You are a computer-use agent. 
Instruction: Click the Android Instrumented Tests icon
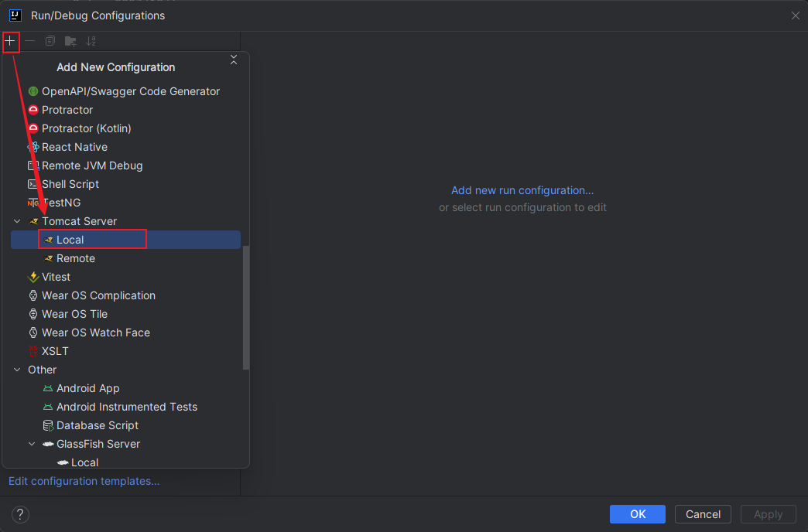click(48, 407)
